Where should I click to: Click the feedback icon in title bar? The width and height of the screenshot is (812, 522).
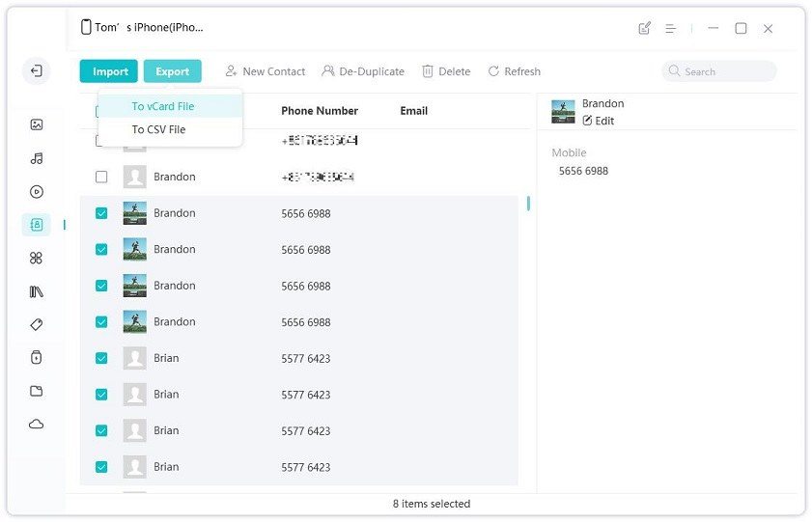coord(645,28)
